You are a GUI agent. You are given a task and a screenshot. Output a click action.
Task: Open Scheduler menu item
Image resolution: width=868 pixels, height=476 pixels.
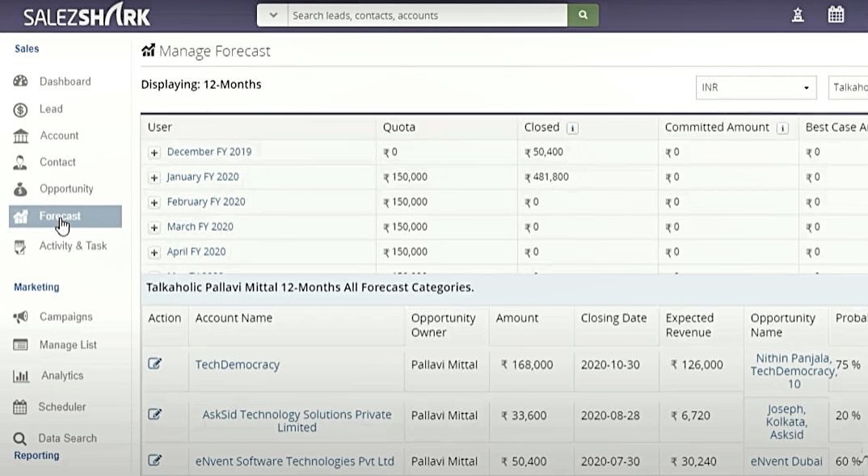click(x=62, y=406)
